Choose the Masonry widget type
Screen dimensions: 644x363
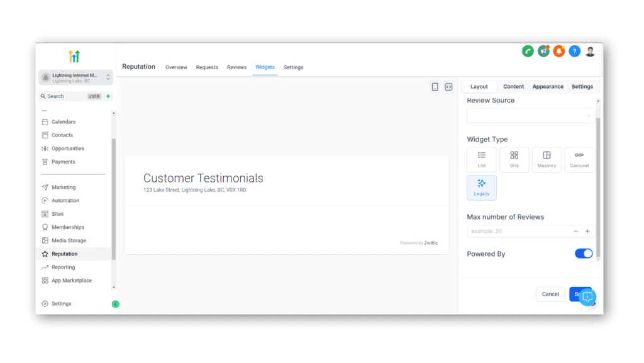pos(547,159)
